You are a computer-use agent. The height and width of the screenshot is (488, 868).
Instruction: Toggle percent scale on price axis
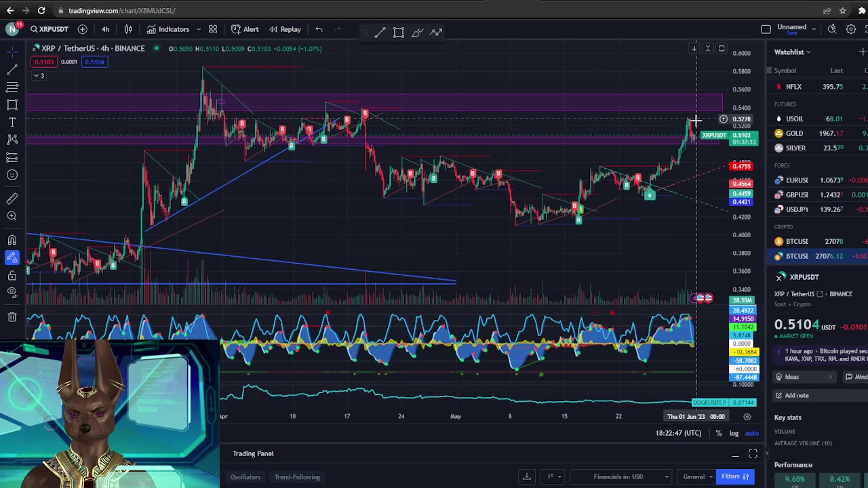coord(719,433)
